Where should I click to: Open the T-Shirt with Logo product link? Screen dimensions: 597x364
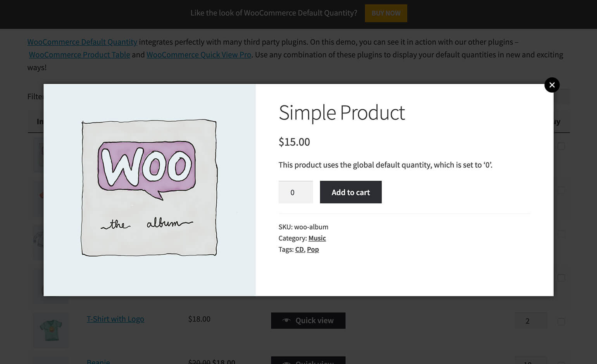115,319
